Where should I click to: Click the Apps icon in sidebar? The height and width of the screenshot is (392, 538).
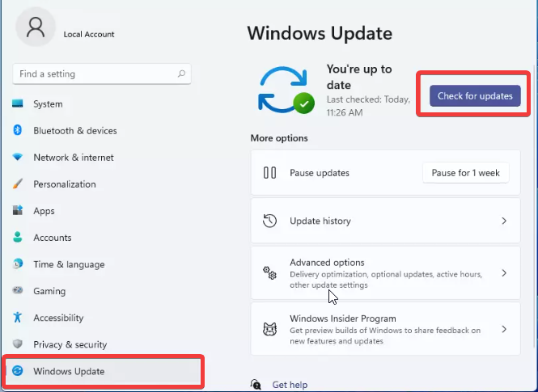[x=18, y=210]
